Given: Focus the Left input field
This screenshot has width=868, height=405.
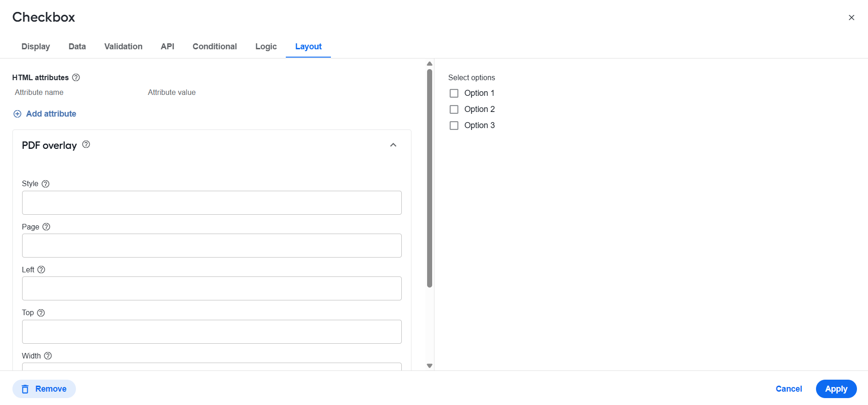Looking at the screenshot, I should coord(212,288).
